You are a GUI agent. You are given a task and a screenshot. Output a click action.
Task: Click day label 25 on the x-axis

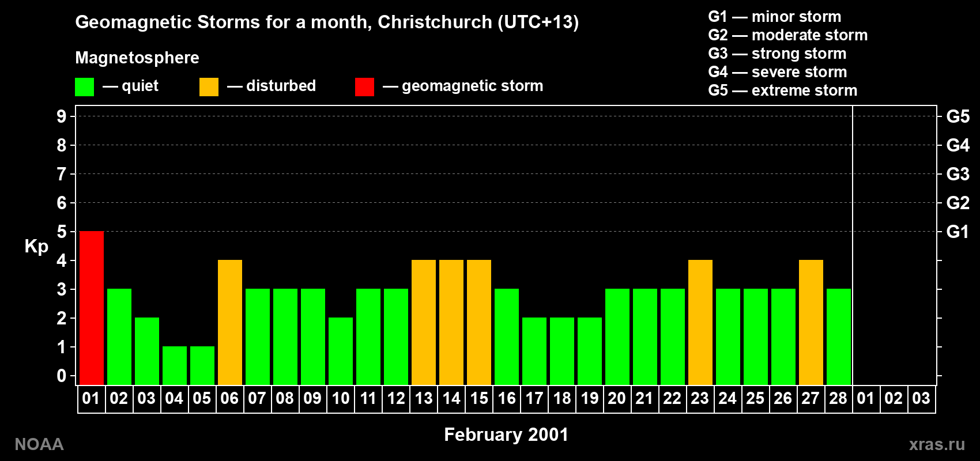755,398
